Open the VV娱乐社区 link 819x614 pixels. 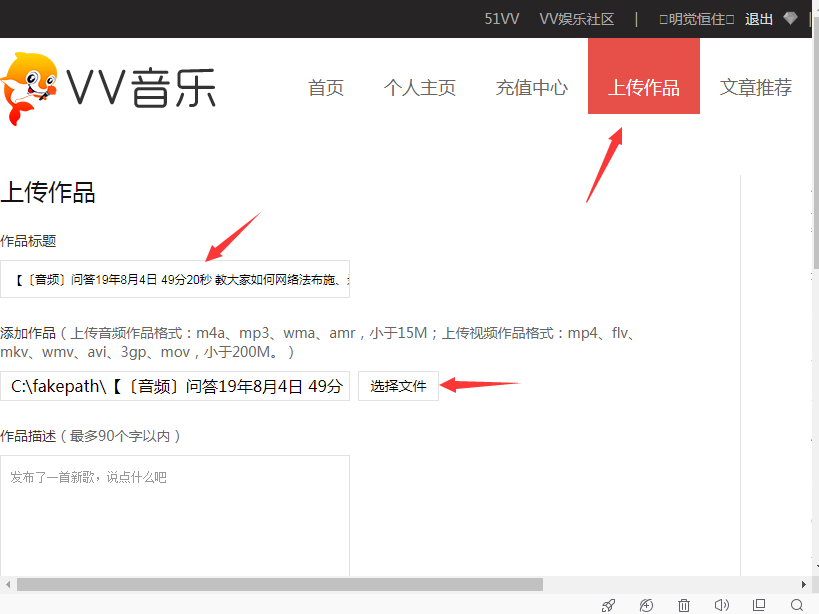pyautogui.click(x=577, y=19)
